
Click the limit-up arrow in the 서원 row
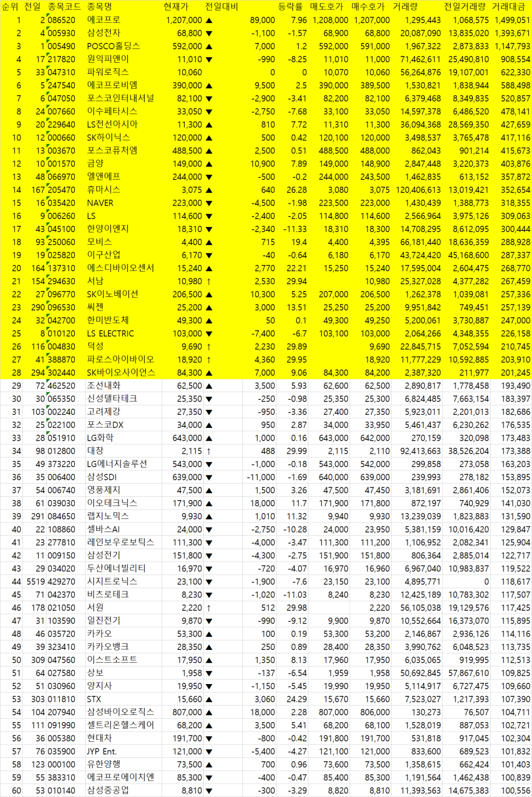209,608
